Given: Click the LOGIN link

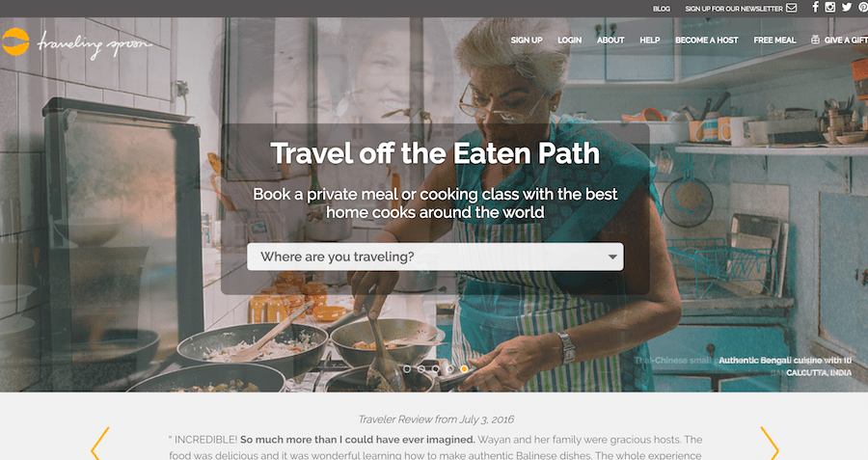Looking at the screenshot, I should click(x=570, y=41).
